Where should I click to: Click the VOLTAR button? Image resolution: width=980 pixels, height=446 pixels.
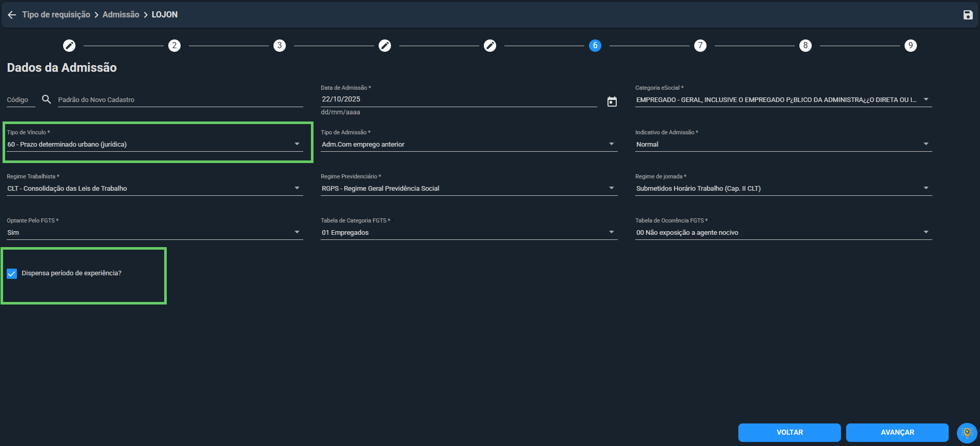(x=789, y=433)
